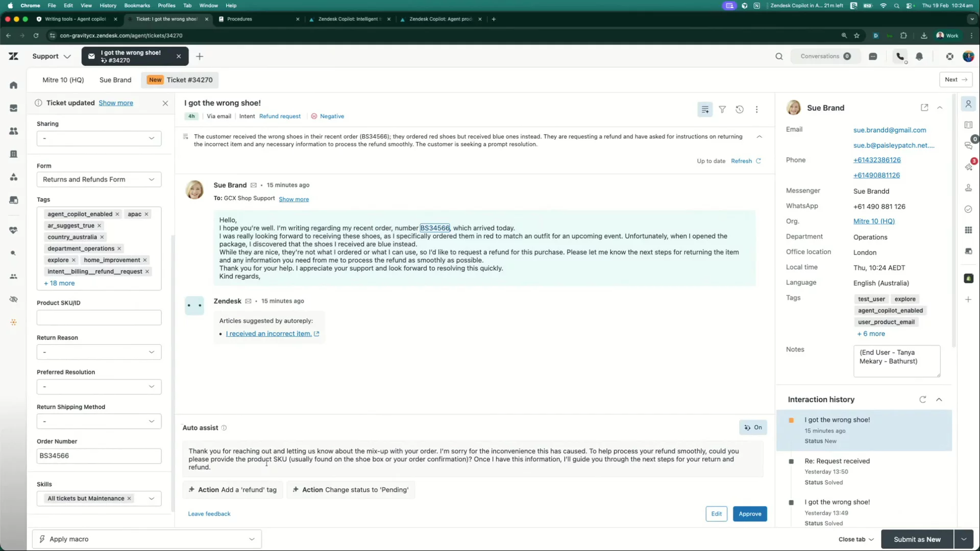
Task: Switch to the Sue Brand tab
Action: click(115, 80)
